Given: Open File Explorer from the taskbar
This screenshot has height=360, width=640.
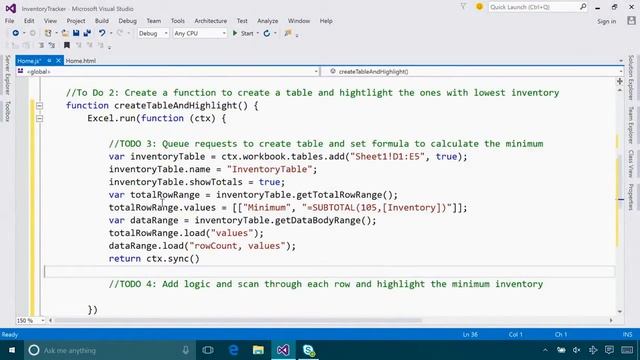Looking at the screenshot, I should pyautogui.click(x=258, y=350).
